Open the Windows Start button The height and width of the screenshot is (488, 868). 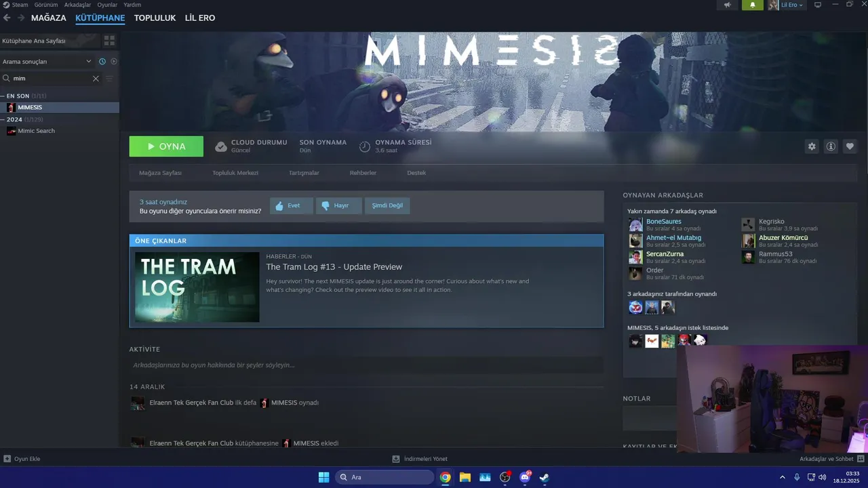click(x=324, y=477)
